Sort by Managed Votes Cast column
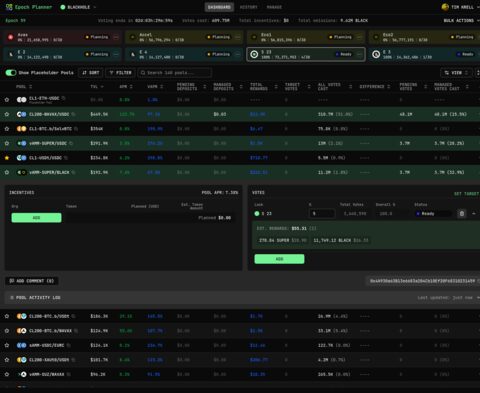The image size is (480, 393). click(451, 87)
